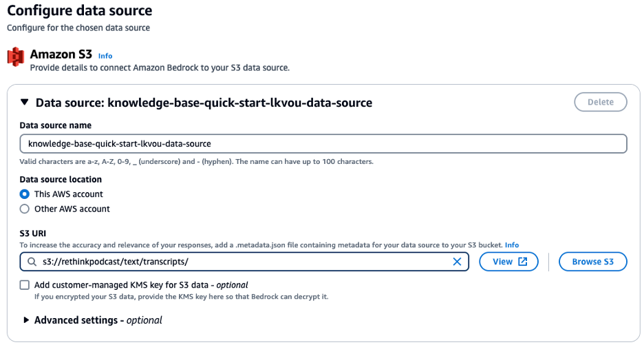Click the magnifier icon in the S3 URI field
This screenshot has height=347, width=644.
click(32, 262)
